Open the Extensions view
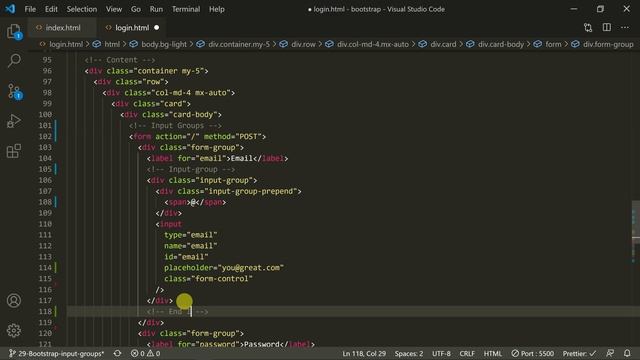The width and height of the screenshot is (640, 360). pyautogui.click(x=14, y=151)
